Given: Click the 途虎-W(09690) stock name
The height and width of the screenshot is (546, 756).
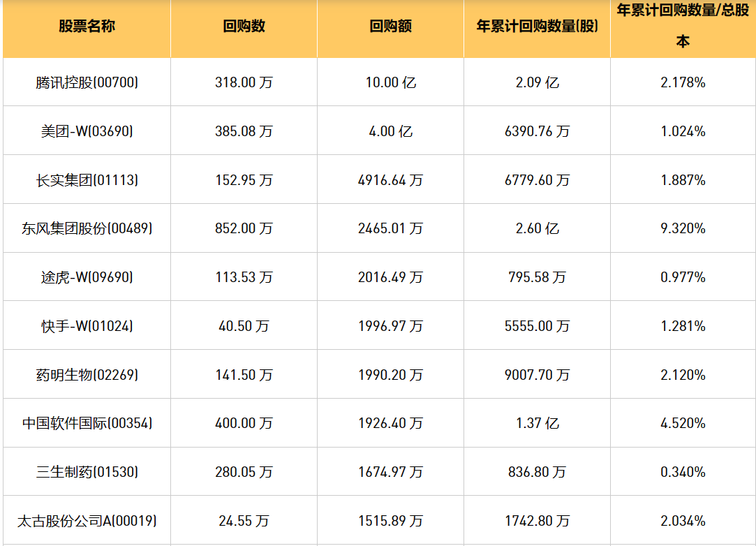Looking at the screenshot, I should [87, 277].
